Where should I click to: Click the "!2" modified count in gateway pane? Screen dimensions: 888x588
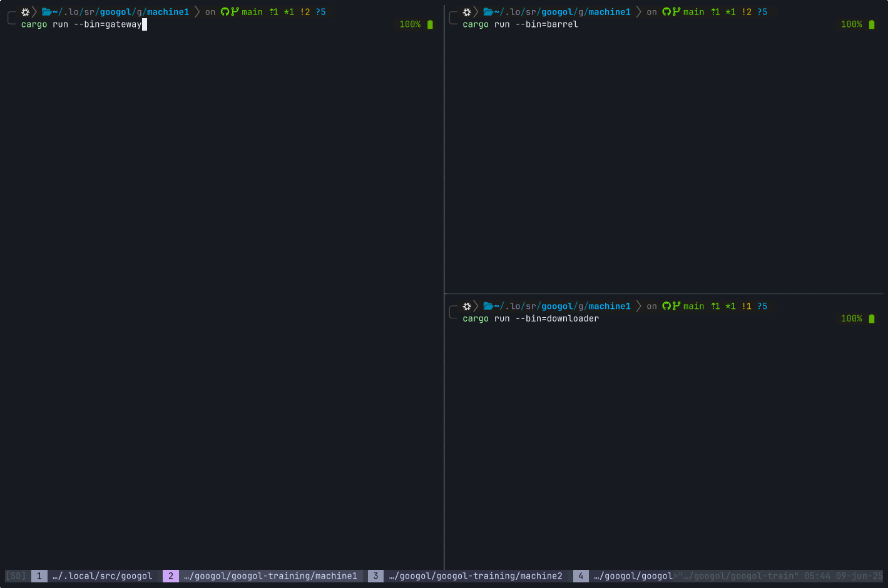tap(305, 12)
